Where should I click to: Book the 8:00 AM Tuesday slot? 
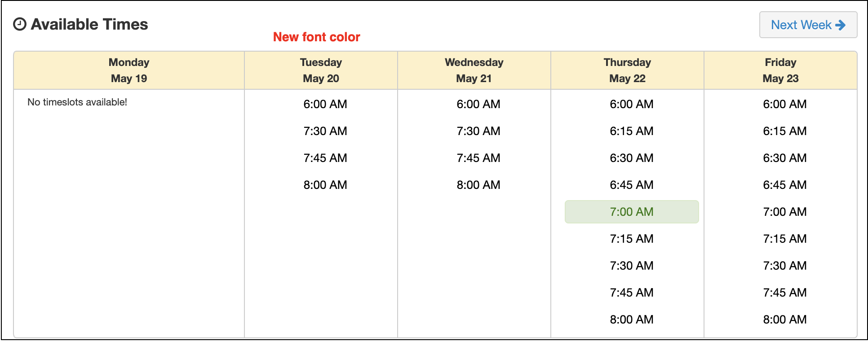tap(325, 185)
